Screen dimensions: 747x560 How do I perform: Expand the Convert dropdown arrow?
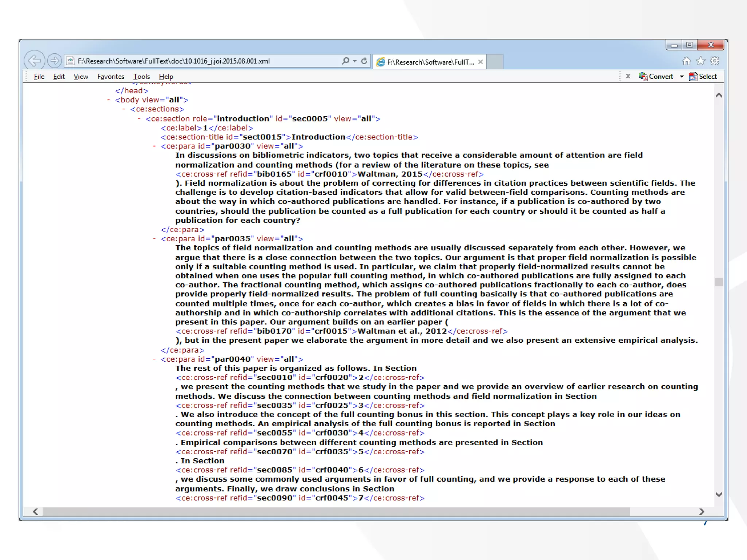pos(681,77)
